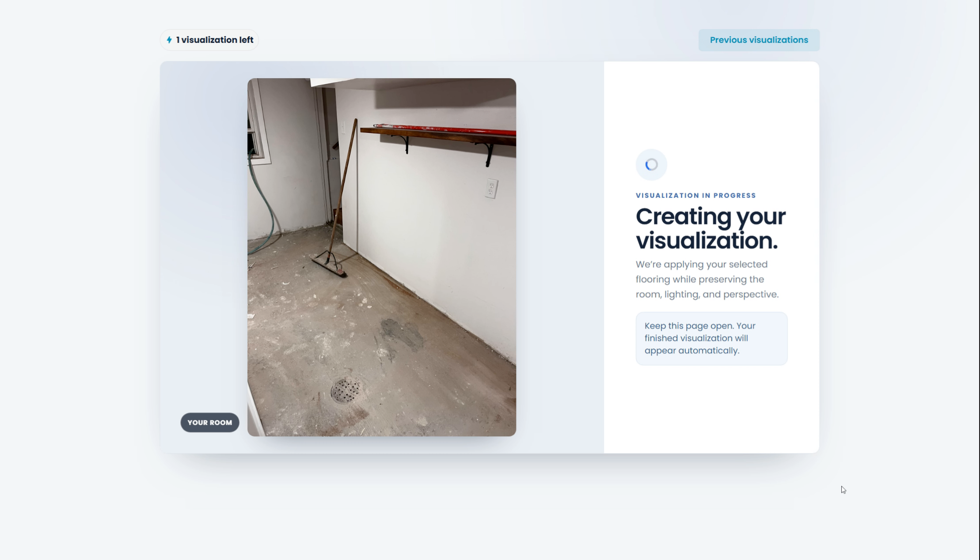
Task: Click the 'applying your selected flooring' paragraph
Action: [x=707, y=280]
